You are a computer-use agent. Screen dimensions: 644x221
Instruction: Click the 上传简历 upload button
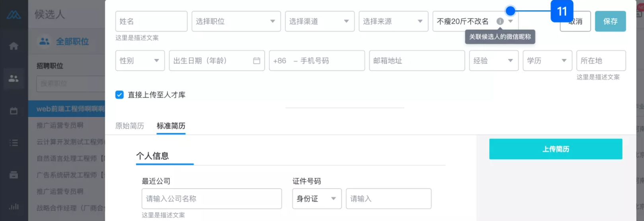556,149
